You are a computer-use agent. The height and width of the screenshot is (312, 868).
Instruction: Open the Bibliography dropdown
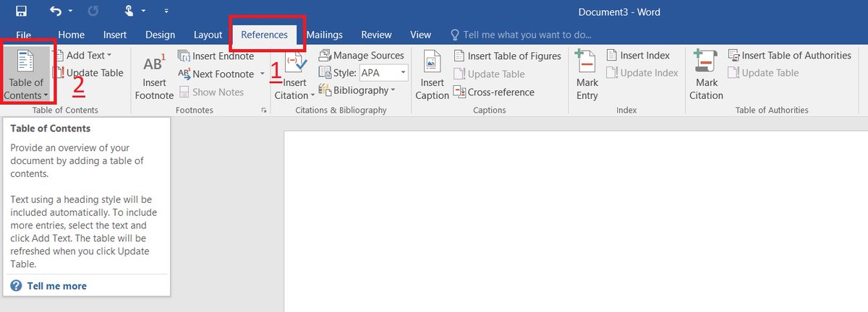coord(357,90)
